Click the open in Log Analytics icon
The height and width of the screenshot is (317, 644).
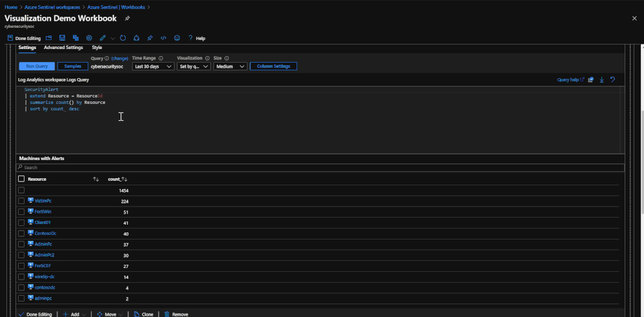point(590,80)
